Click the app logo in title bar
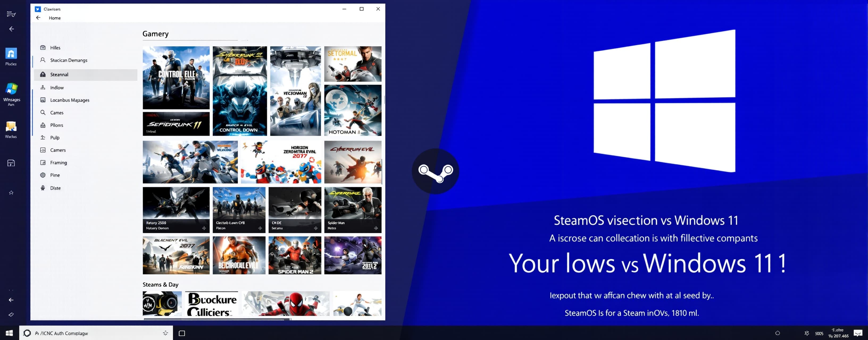This screenshot has height=340, width=868. (x=38, y=9)
